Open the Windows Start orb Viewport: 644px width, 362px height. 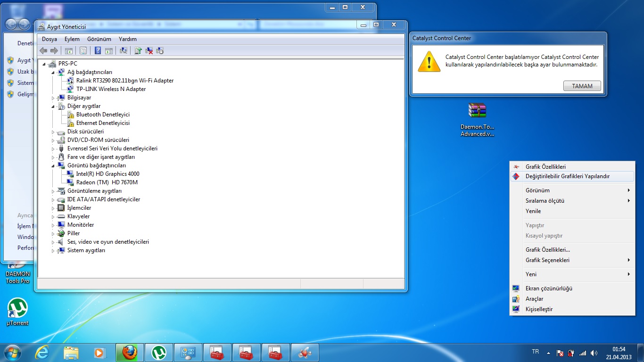[13, 352]
